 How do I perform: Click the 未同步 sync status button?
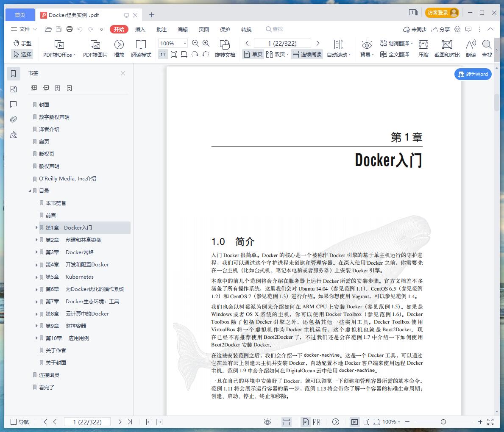tap(415, 29)
